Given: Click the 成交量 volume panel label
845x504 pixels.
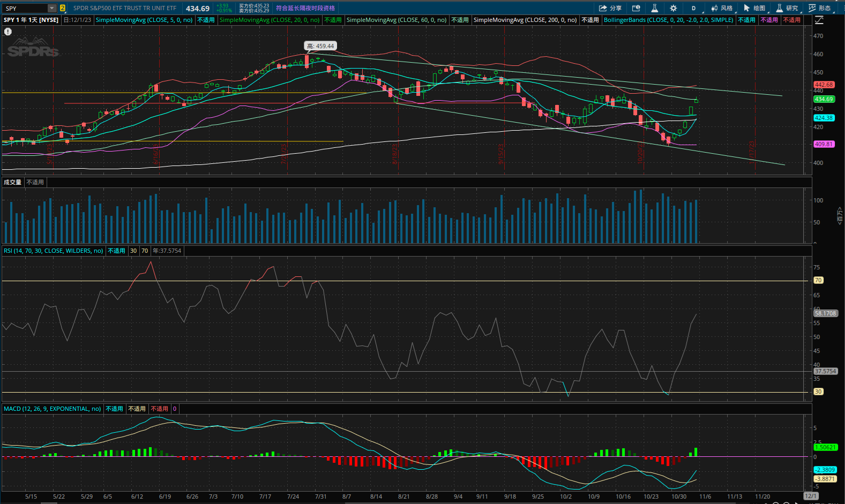Looking at the screenshot, I should (x=12, y=182).
